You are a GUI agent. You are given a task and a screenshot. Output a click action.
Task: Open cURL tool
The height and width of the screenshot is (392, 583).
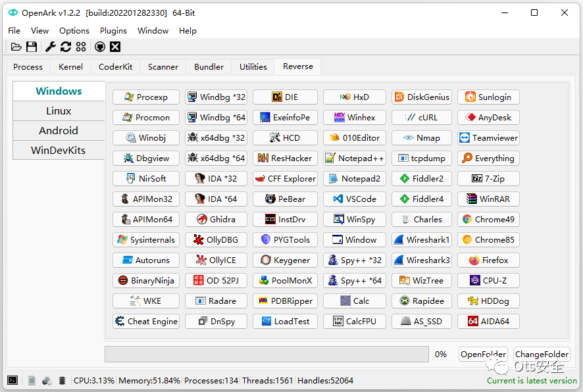(x=422, y=118)
